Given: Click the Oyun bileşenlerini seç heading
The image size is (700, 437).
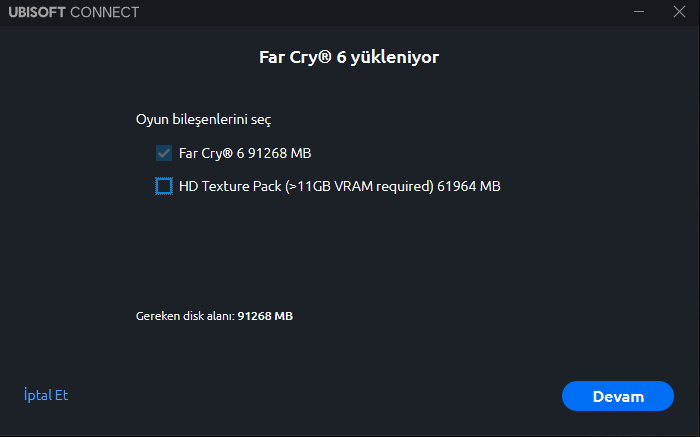Looking at the screenshot, I should [203, 119].
